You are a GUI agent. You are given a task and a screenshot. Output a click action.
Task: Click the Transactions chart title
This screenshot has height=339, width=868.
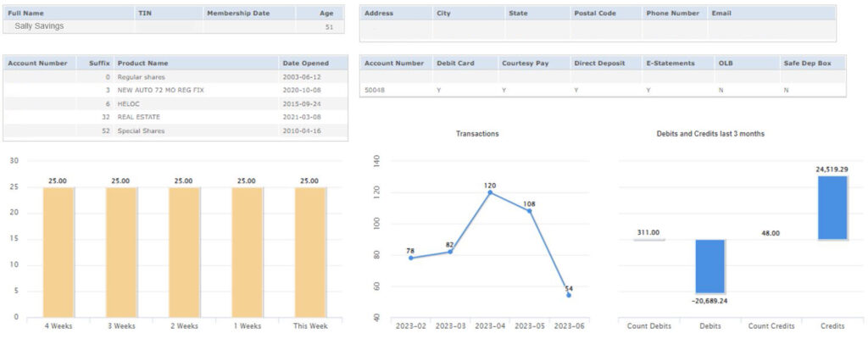(x=476, y=134)
